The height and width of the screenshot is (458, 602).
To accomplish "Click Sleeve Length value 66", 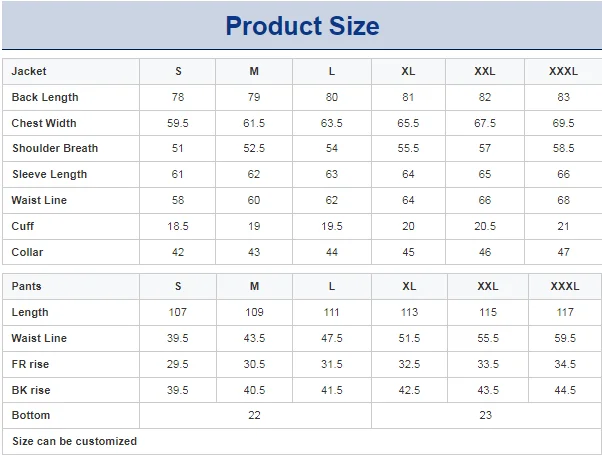I will click(563, 174).
